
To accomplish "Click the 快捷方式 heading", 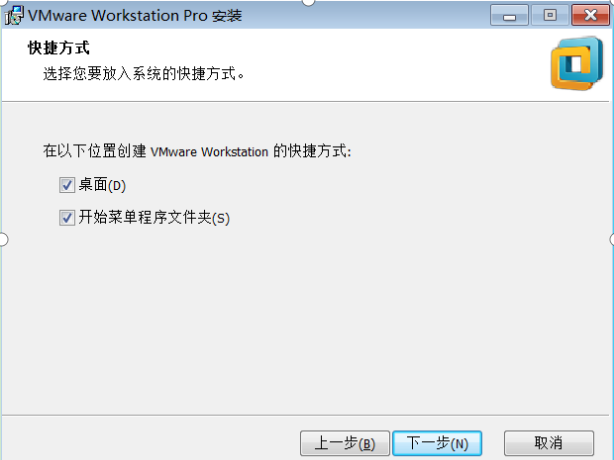I will (x=59, y=48).
